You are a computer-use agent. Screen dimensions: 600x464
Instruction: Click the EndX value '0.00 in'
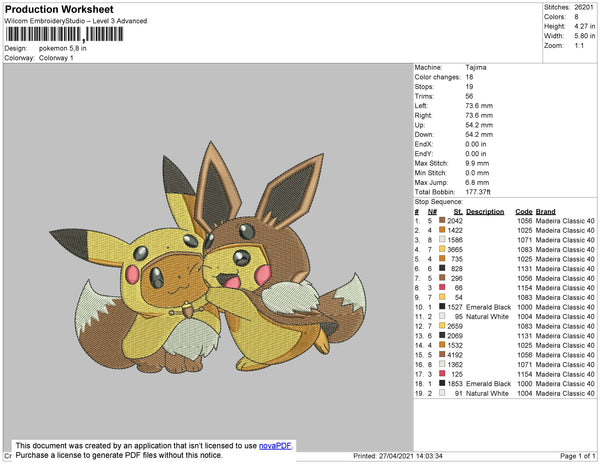476,144
